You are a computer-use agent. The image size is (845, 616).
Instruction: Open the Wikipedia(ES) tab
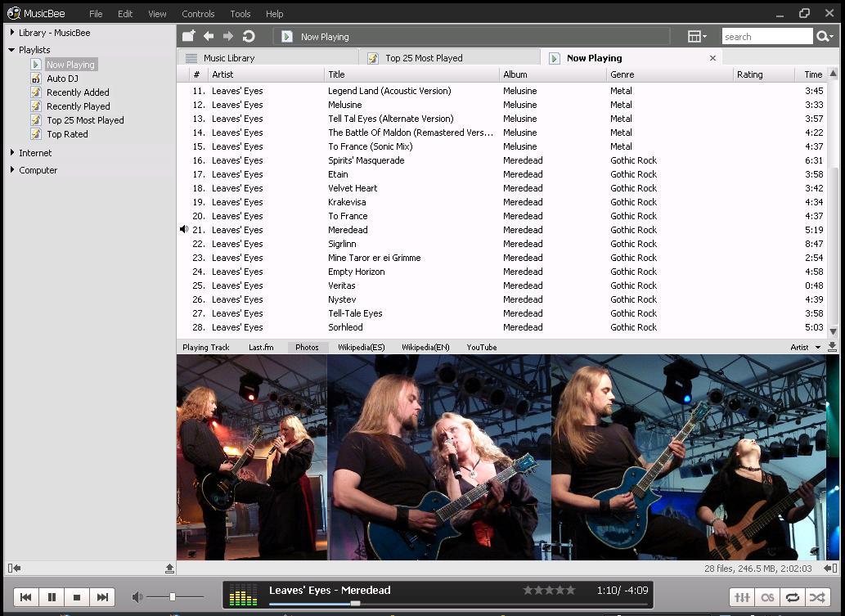[361, 347]
